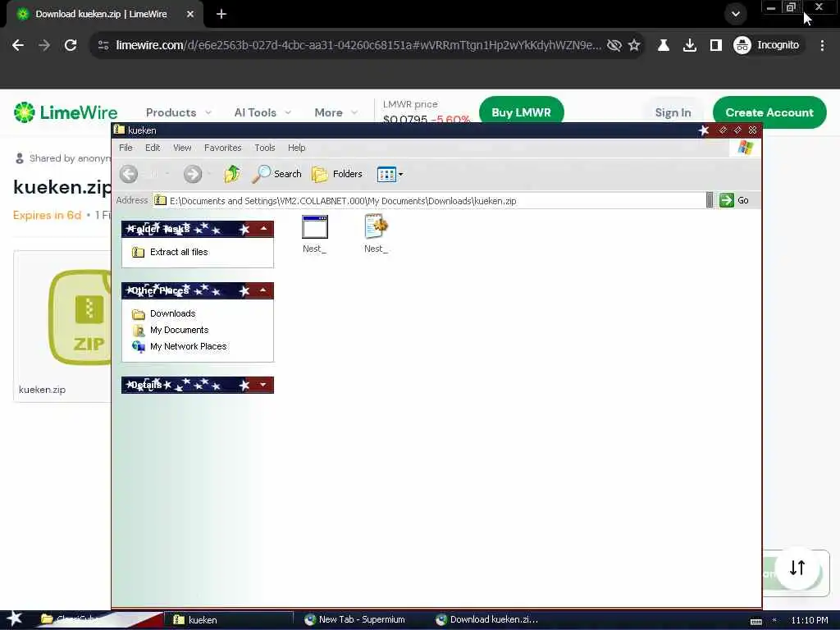Image resolution: width=840 pixels, height=630 pixels.
Task: Open the View menu
Action: coord(182,148)
